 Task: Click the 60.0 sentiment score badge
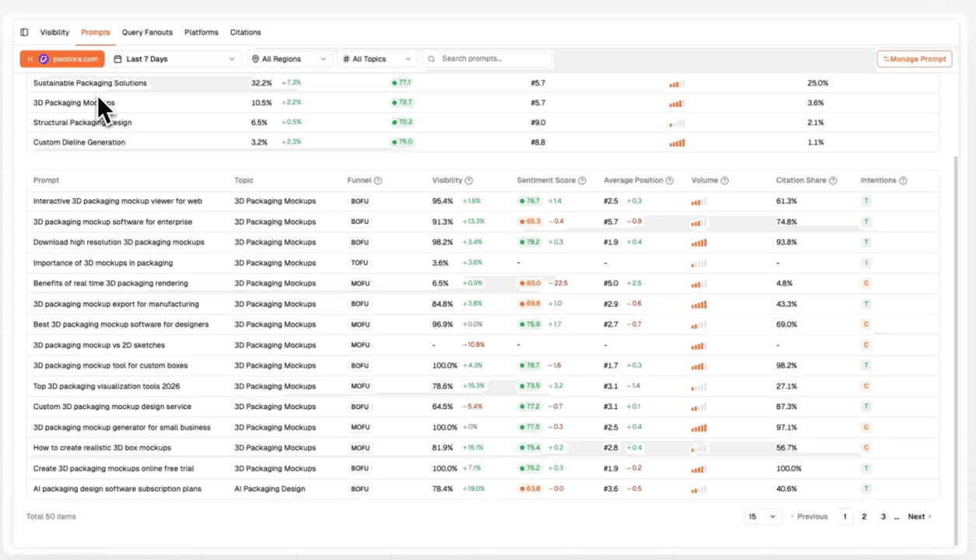coord(530,283)
